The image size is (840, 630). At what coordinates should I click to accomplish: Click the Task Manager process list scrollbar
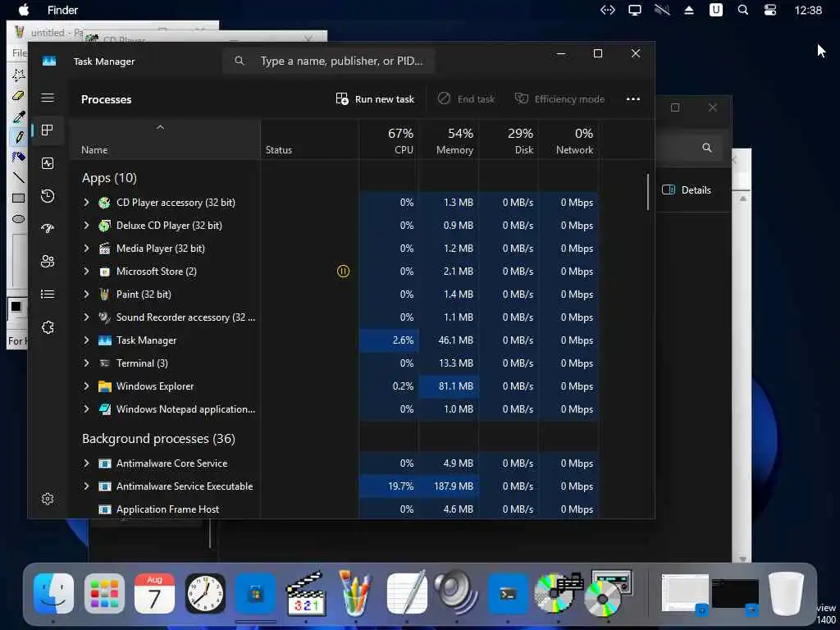click(x=648, y=192)
